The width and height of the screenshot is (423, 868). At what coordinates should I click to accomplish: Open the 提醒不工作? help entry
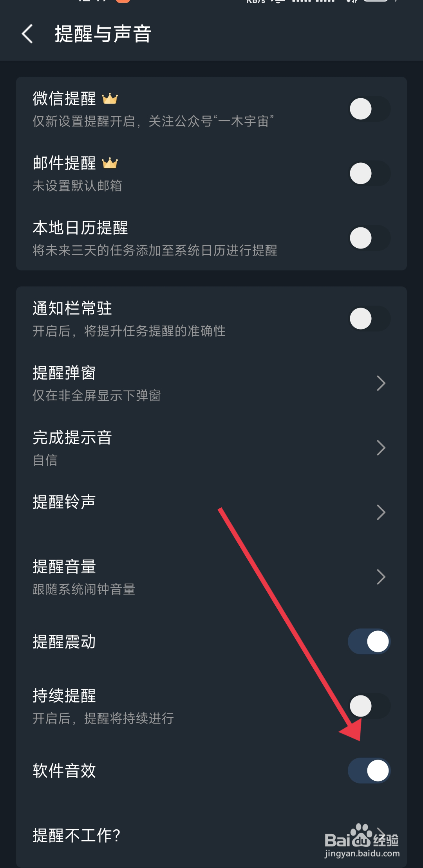pos(211,835)
